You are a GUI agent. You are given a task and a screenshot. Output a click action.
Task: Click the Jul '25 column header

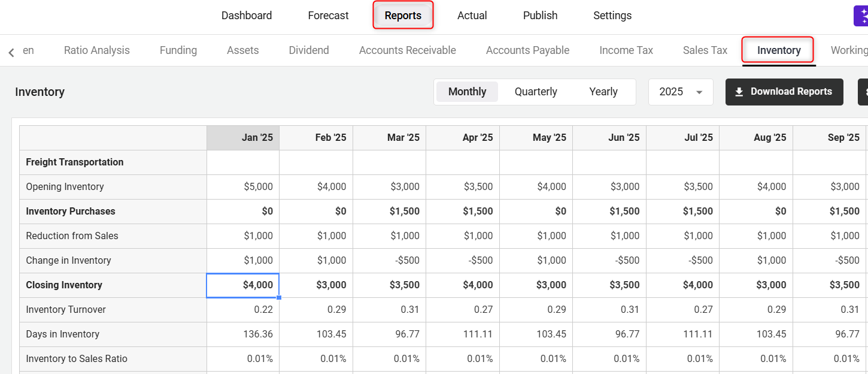pyautogui.click(x=683, y=138)
